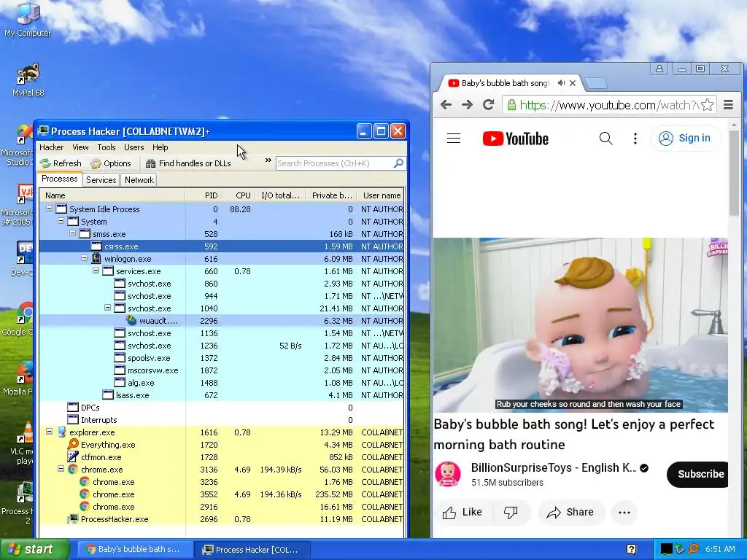Focus the Search Processes input field
Screen dimensions: 747x560
335,163
